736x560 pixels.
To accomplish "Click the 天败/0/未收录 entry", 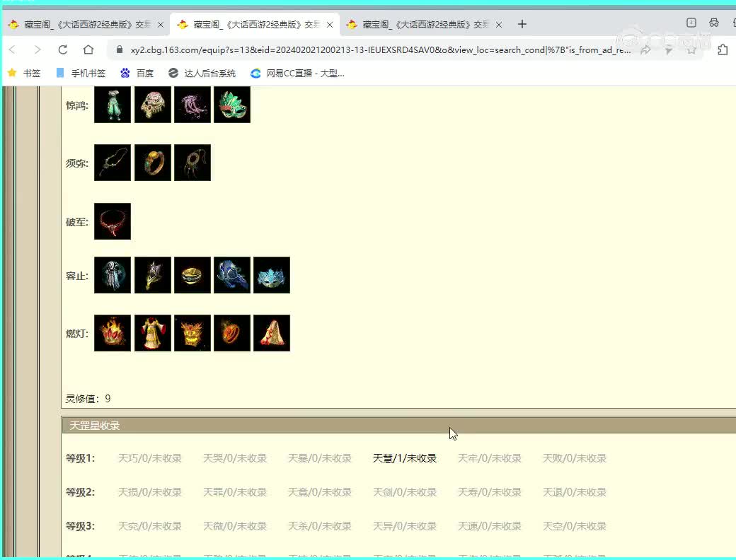I will coord(575,458).
